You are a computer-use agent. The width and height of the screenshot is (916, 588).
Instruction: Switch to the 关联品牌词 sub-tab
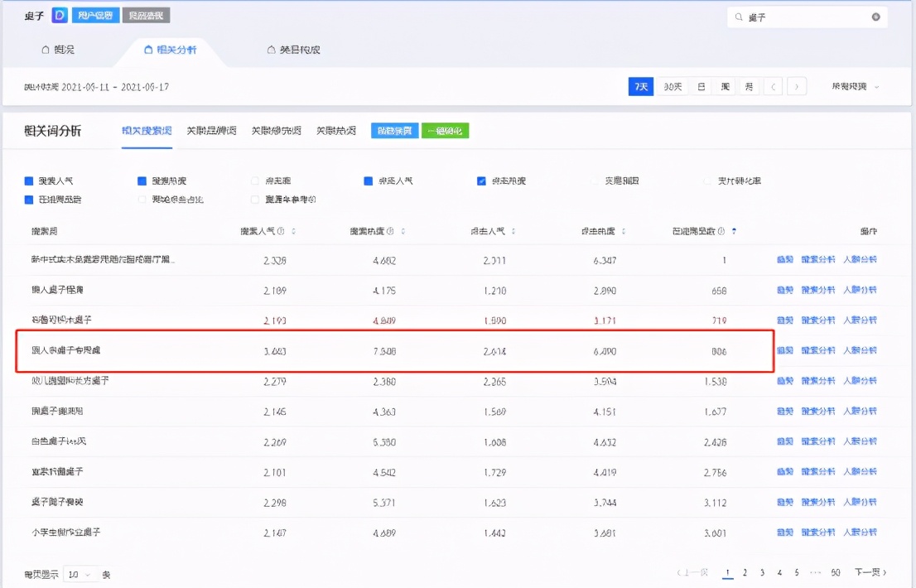(212, 128)
